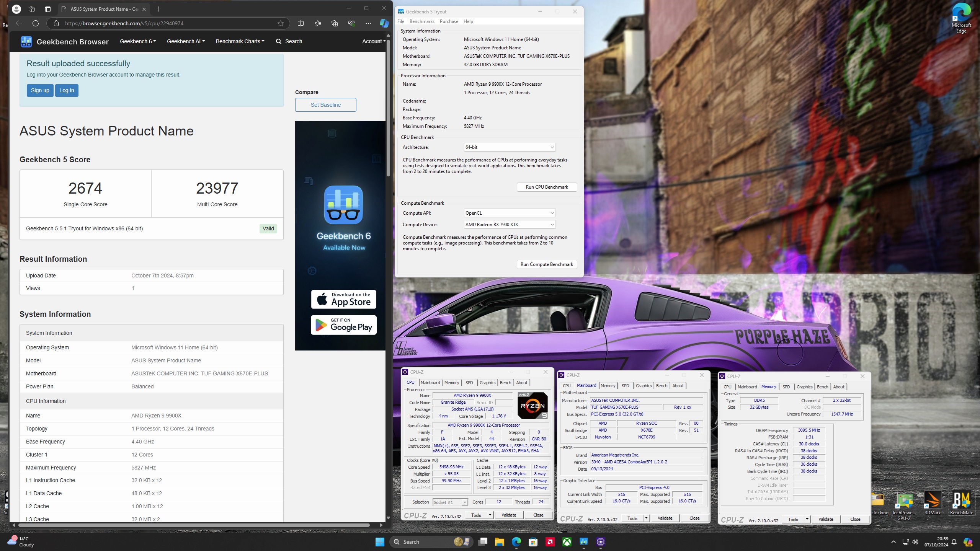Run the CPU Benchmark
Viewport: 980px width, 551px height.
point(547,187)
